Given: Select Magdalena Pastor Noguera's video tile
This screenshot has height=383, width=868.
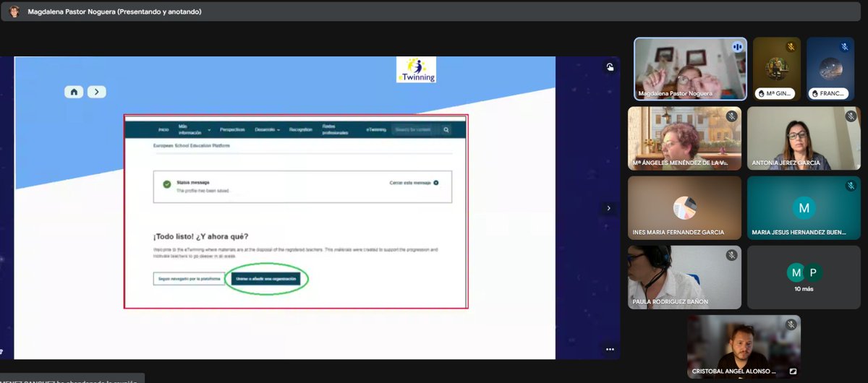Looking at the screenshot, I should [x=690, y=69].
